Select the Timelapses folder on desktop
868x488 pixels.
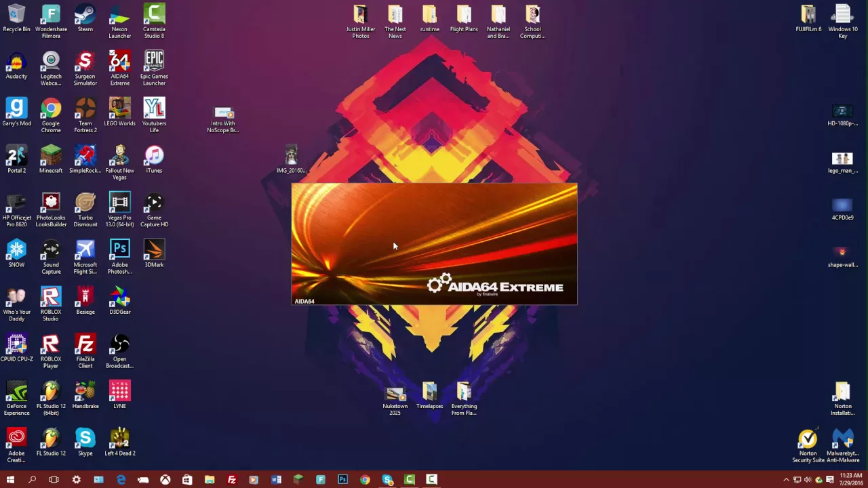[x=429, y=396]
